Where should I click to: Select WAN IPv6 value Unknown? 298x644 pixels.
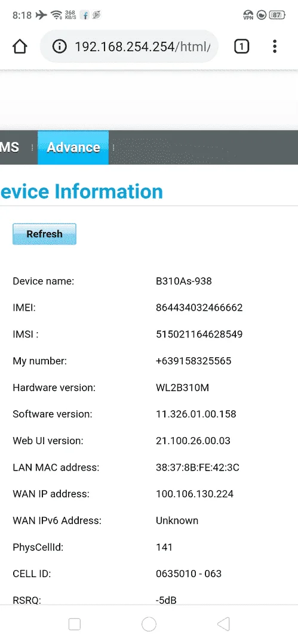click(x=177, y=521)
